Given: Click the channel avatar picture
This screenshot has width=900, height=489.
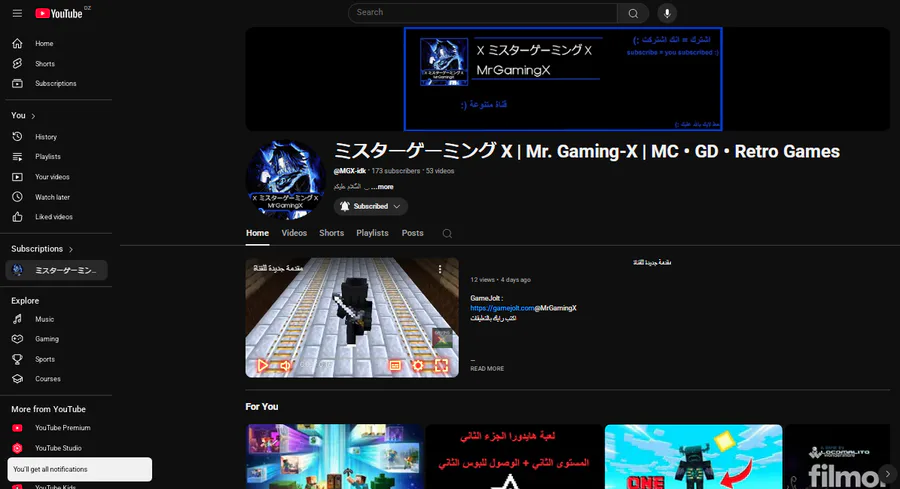Looking at the screenshot, I should pos(285,180).
